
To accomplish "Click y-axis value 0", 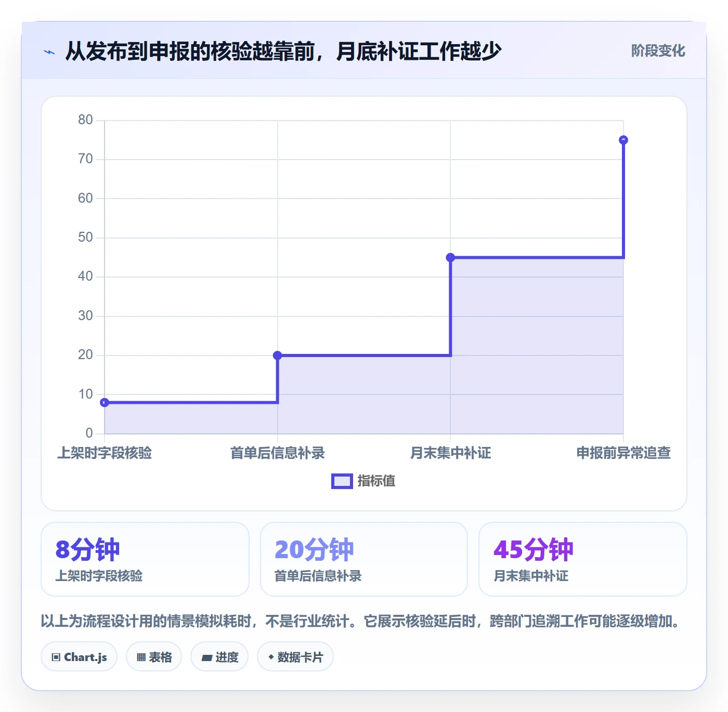I will (x=89, y=433).
